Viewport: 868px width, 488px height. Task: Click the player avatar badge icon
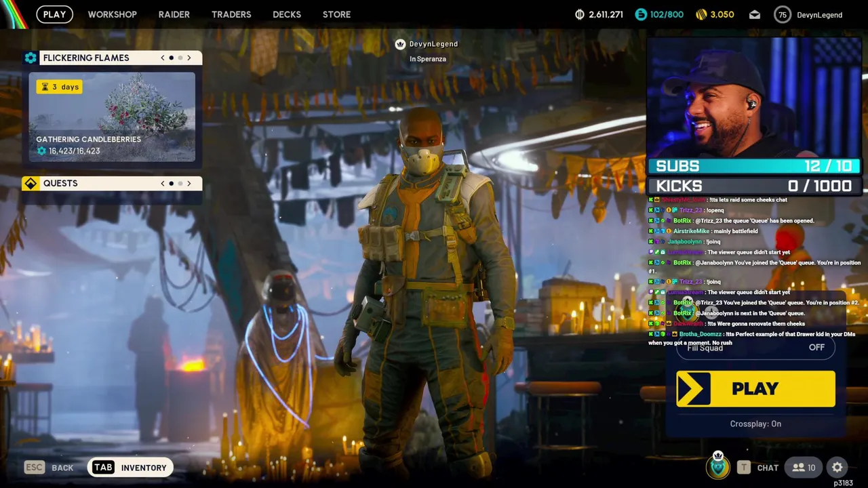tap(718, 466)
